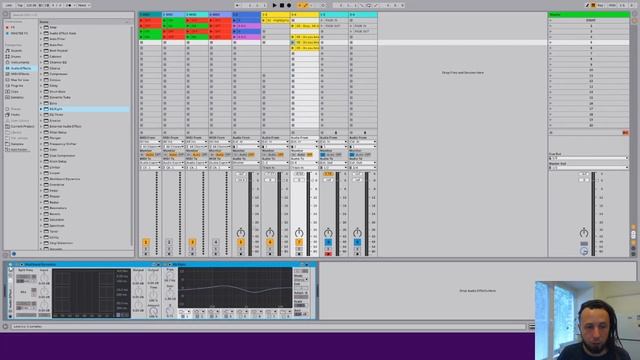
Task: Expand the Beat Repeat folder
Action: 41,51
